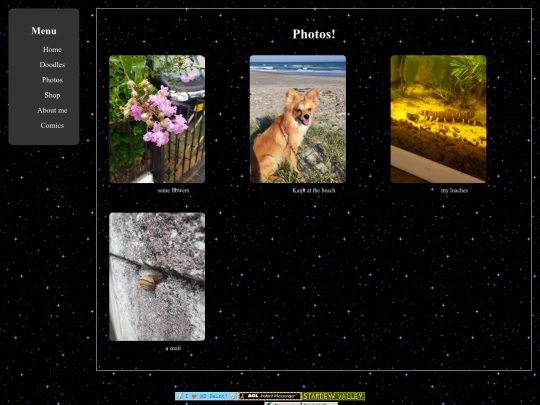Click the caption under the beach dog photo
Screen dimensions: 540x405
point(314,190)
